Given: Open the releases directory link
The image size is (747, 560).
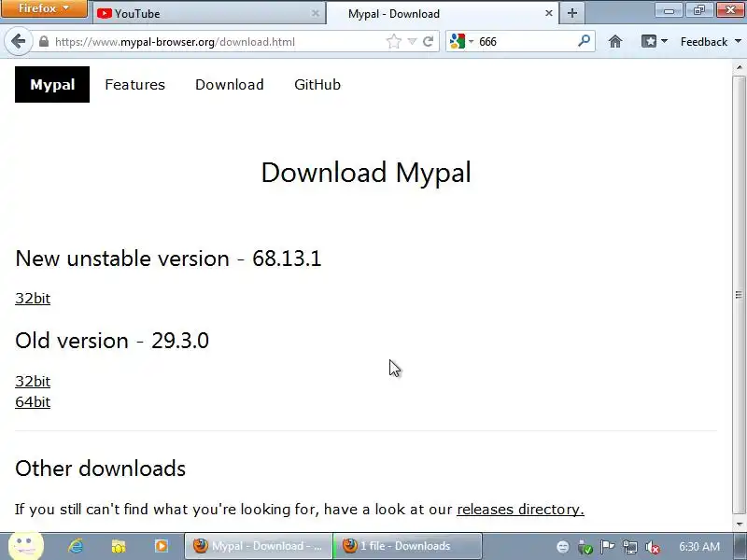Looking at the screenshot, I should [520, 509].
